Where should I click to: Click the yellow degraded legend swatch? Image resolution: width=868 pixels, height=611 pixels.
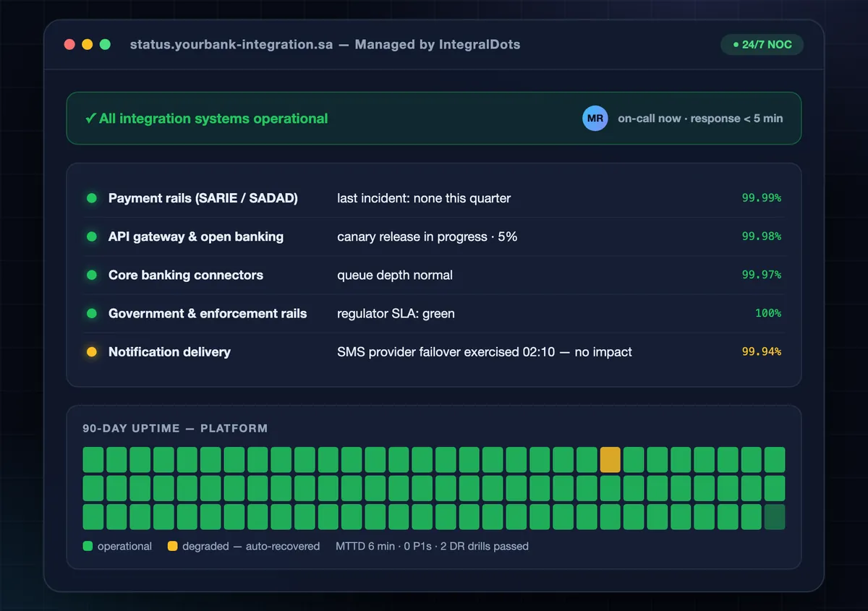(173, 546)
